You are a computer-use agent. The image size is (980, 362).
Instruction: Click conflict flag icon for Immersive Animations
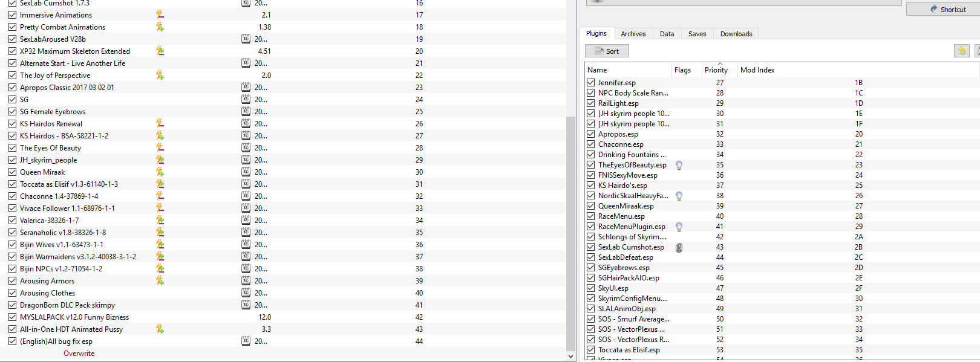click(160, 15)
